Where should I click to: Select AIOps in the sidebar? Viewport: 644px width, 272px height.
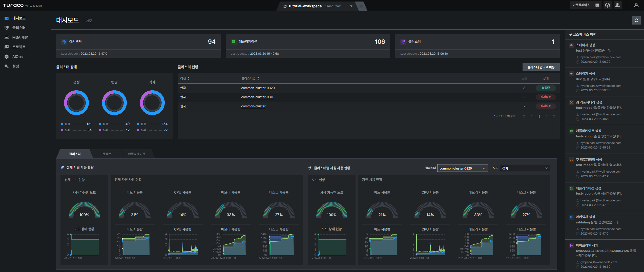17,57
